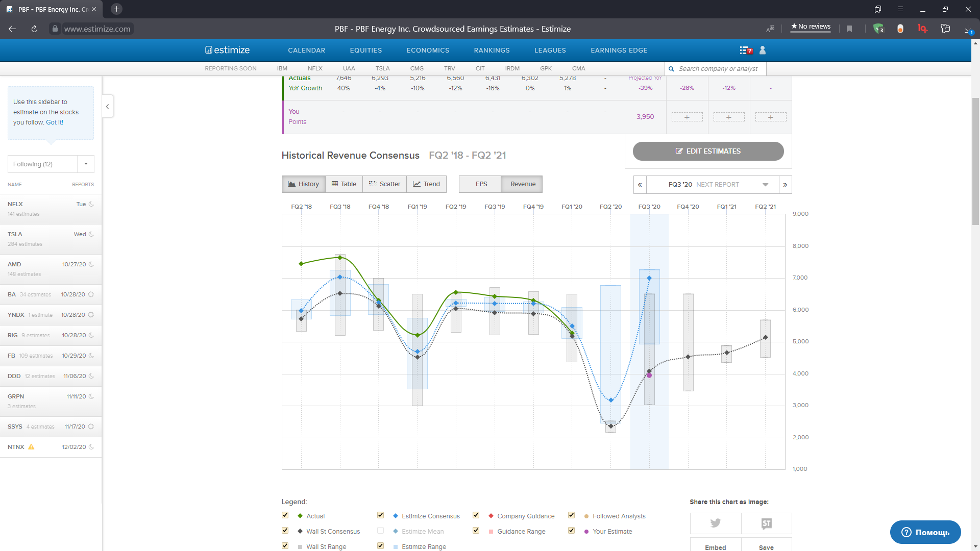The height and width of the screenshot is (551, 980).
Task: Click the browser back arrow
Action: point(12,29)
